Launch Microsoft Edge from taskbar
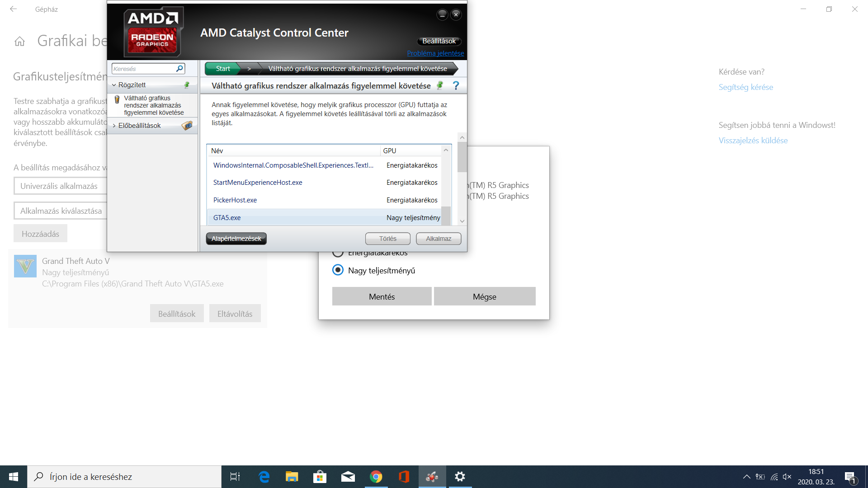Image resolution: width=868 pixels, height=488 pixels. point(264,477)
